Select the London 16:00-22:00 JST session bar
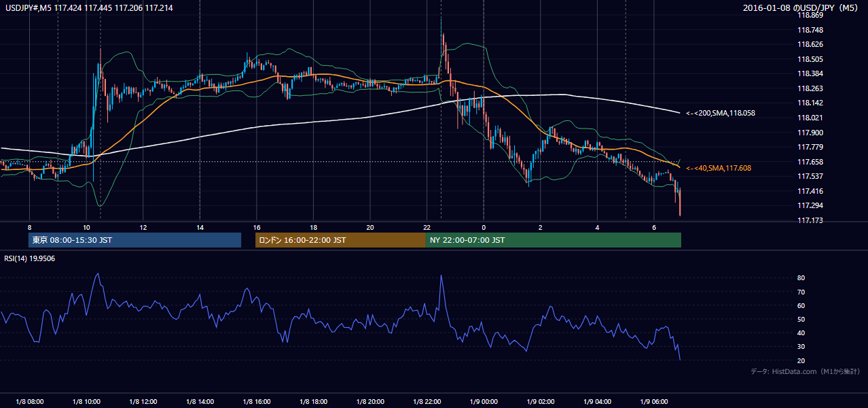Viewport: 868px width, 408px height. pos(340,240)
